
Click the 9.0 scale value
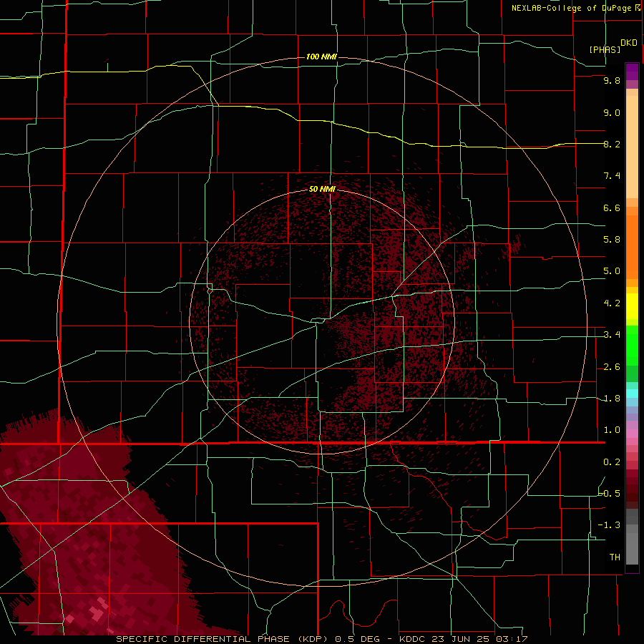point(612,112)
